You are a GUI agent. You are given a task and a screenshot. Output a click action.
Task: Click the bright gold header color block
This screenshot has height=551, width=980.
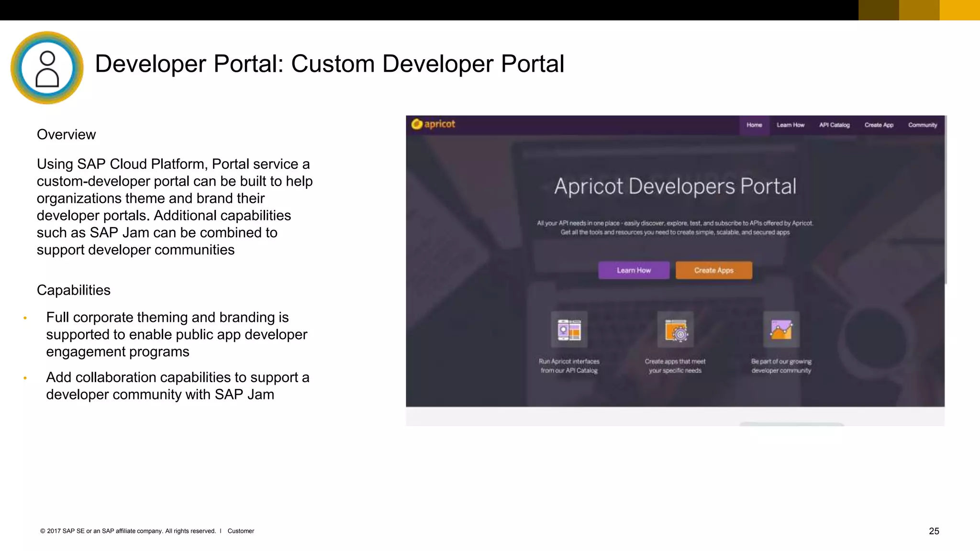960,10
